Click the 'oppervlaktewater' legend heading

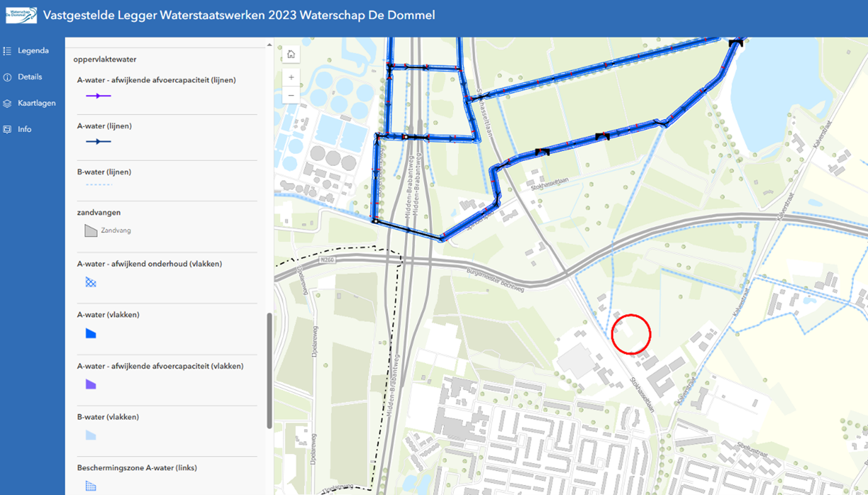[105, 59]
